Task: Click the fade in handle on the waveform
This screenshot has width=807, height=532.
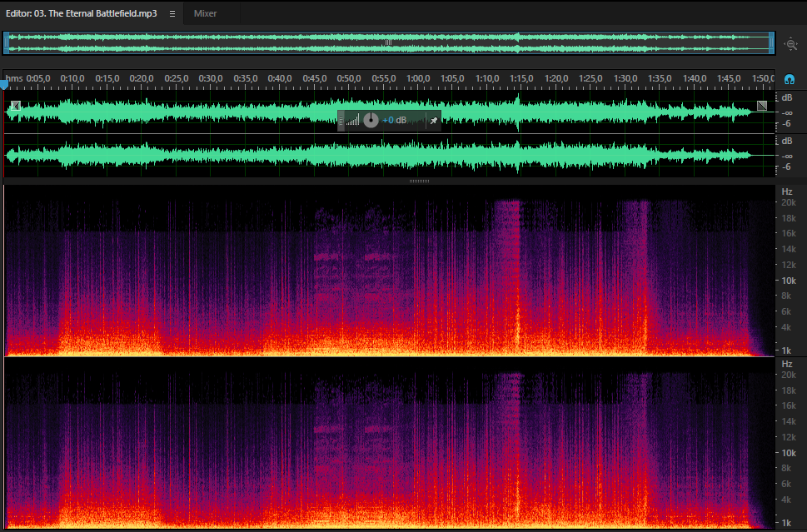Action: (x=16, y=106)
